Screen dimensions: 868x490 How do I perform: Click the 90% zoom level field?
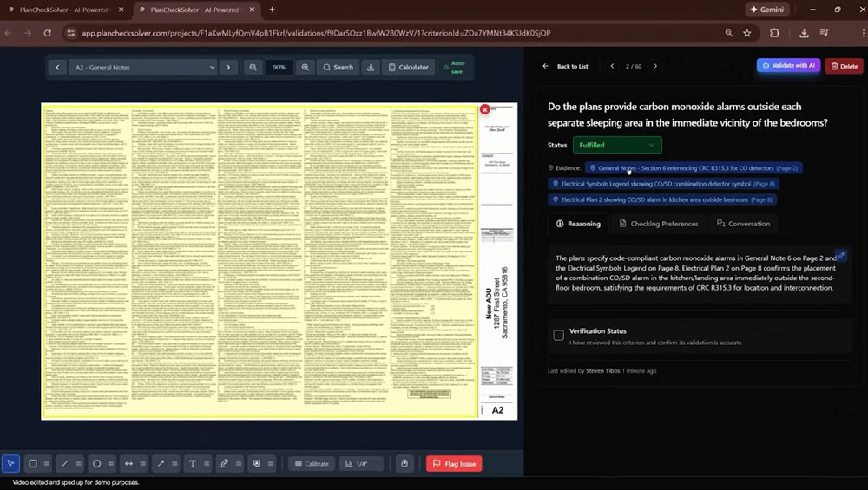(279, 67)
